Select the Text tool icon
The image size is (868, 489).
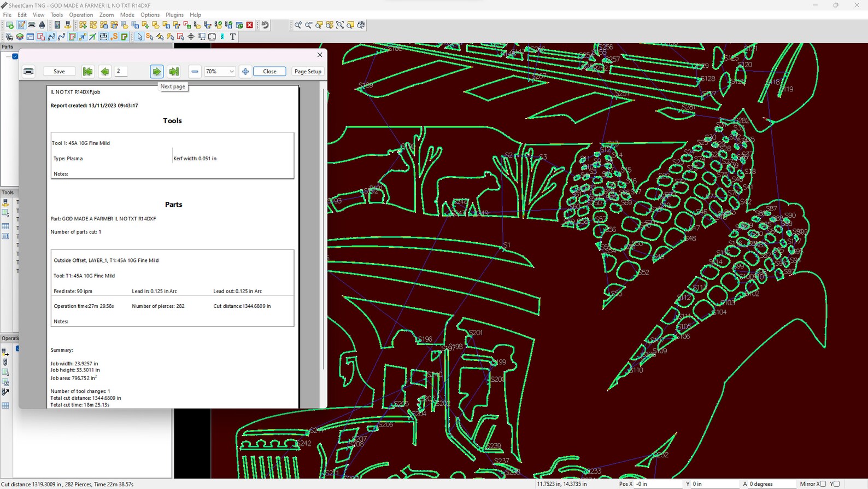coord(233,37)
